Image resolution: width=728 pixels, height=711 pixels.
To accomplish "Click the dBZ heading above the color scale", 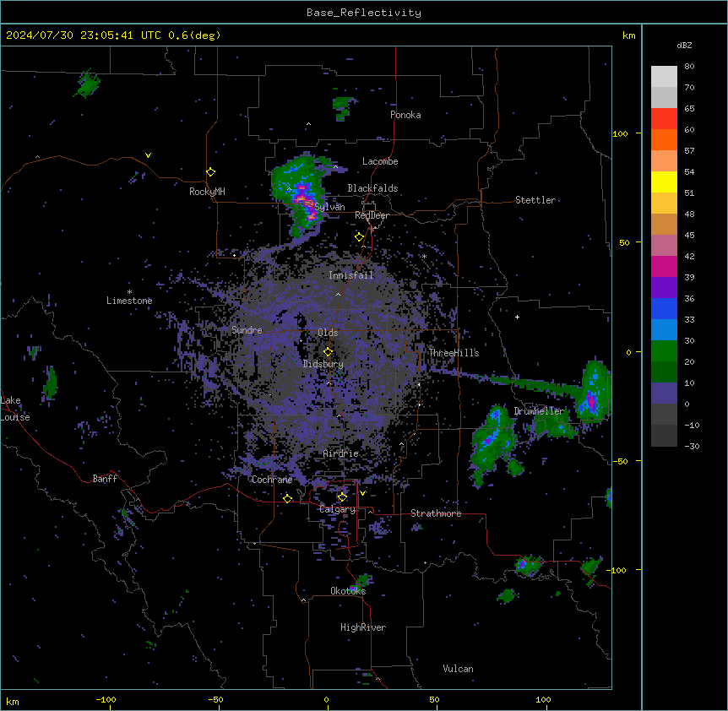I will coord(684,46).
